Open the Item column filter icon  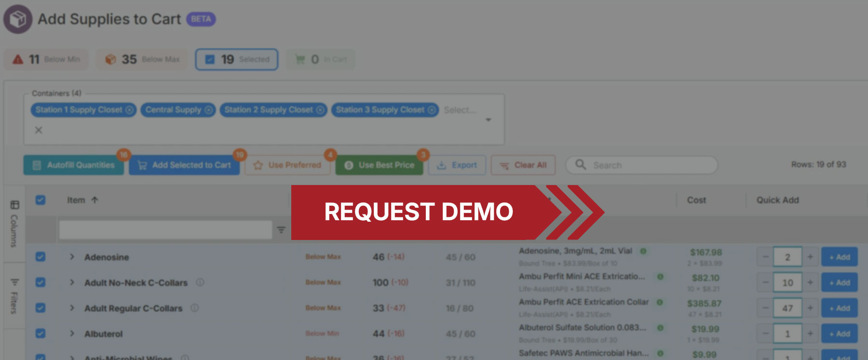click(x=281, y=230)
